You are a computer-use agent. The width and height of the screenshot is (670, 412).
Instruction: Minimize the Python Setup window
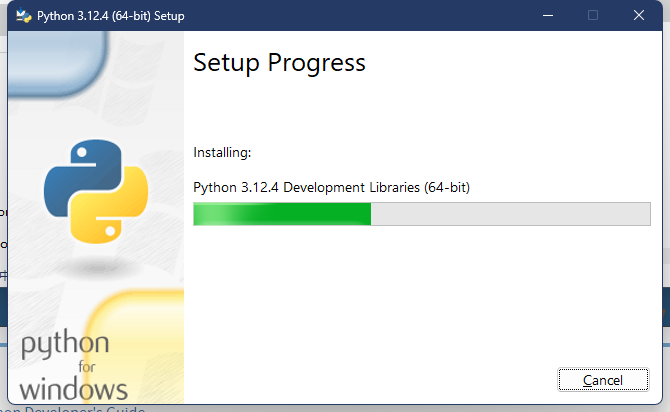click(x=548, y=16)
